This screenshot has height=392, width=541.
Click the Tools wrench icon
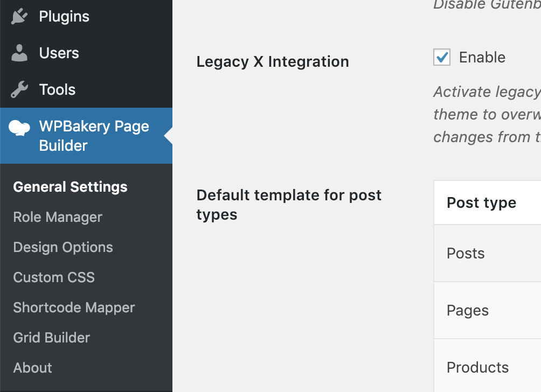[19, 89]
